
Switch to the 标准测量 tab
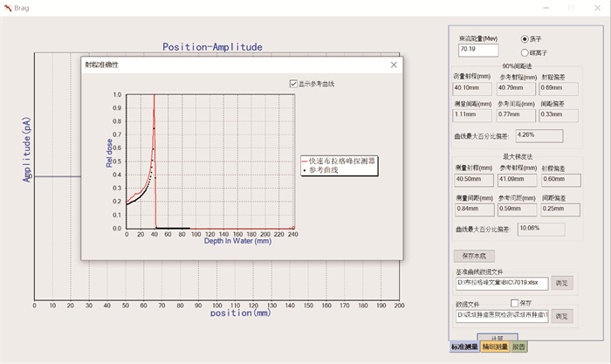pyautogui.click(x=464, y=347)
